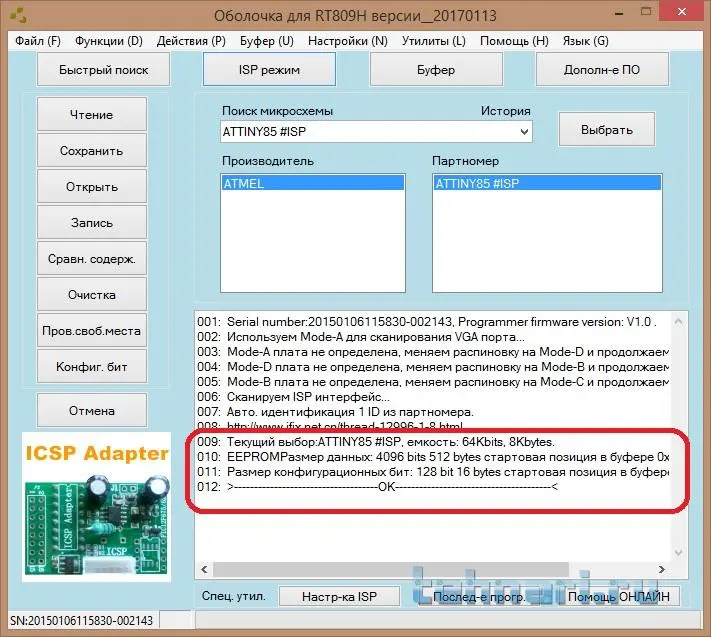Click the SN status bar entry
The height and width of the screenshot is (637, 711).
tap(82, 620)
